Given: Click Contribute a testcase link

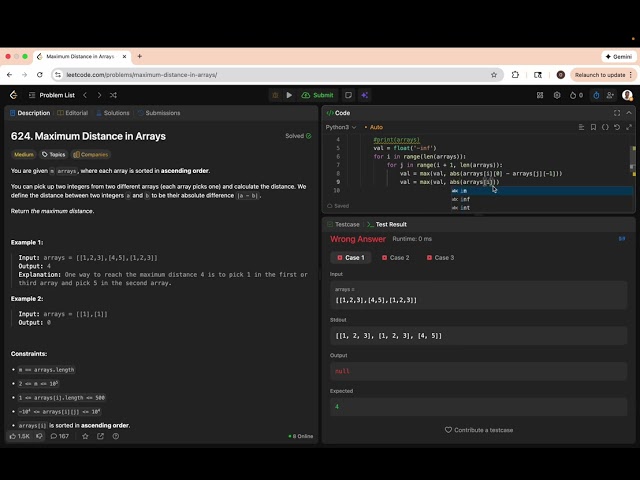Looking at the screenshot, I should pos(479,430).
